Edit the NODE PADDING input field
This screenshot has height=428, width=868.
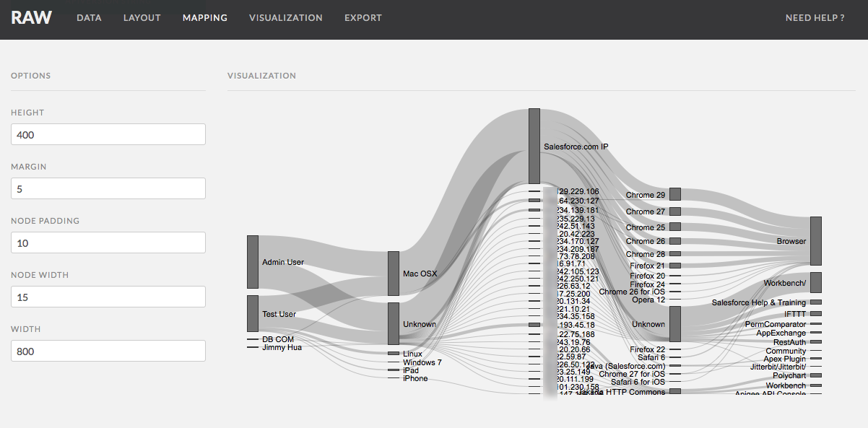click(x=108, y=243)
